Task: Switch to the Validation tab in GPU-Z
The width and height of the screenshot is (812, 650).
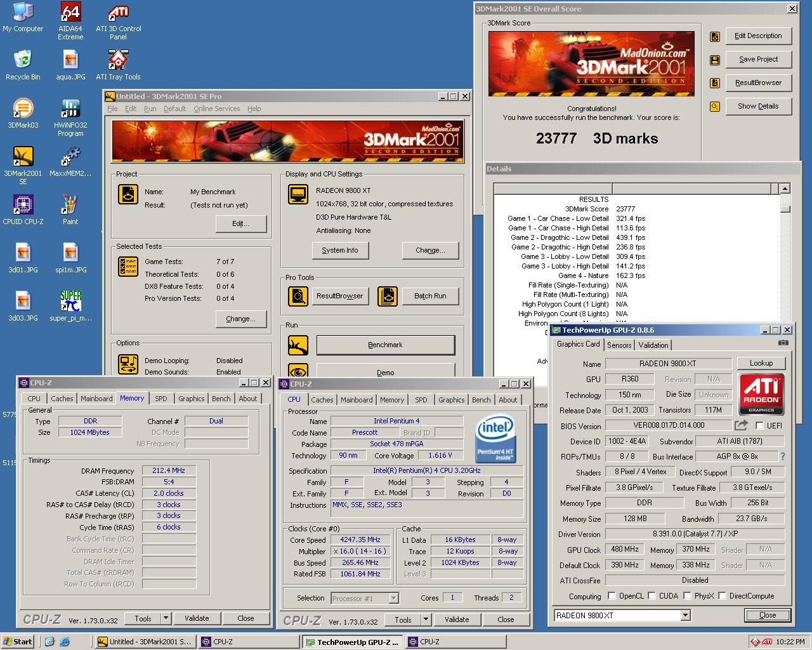Action: point(653,345)
